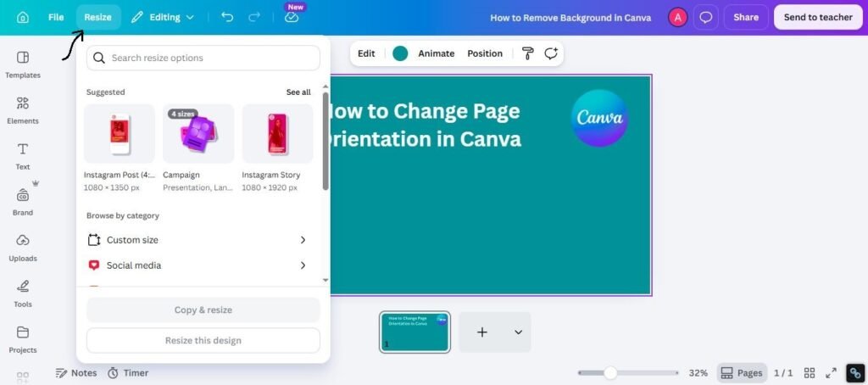Click Edit in the floating toolbar
This screenshot has height=385, width=868.
(366, 53)
